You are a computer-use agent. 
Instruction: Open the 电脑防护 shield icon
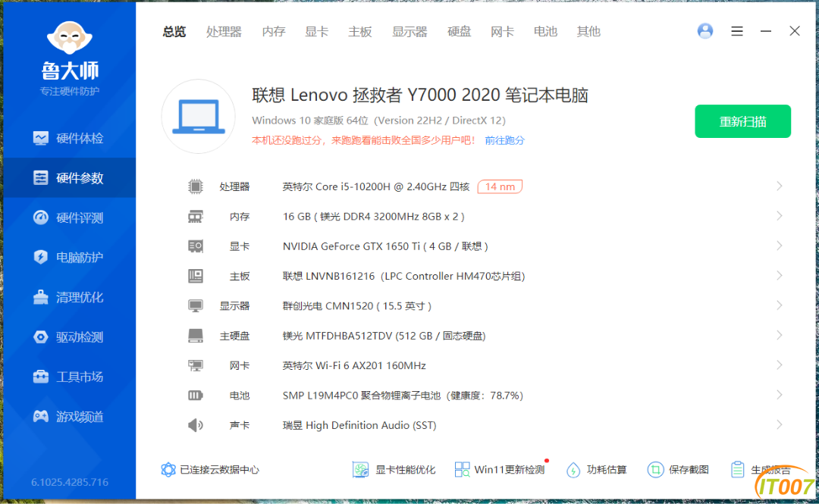(x=41, y=257)
